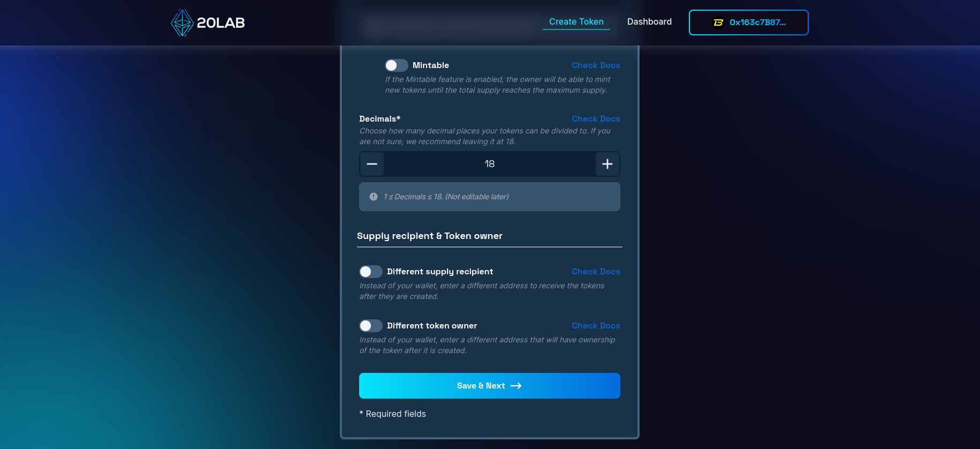Increase decimals with the plus button
Viewport: 980px width, 449px height.
607,164
